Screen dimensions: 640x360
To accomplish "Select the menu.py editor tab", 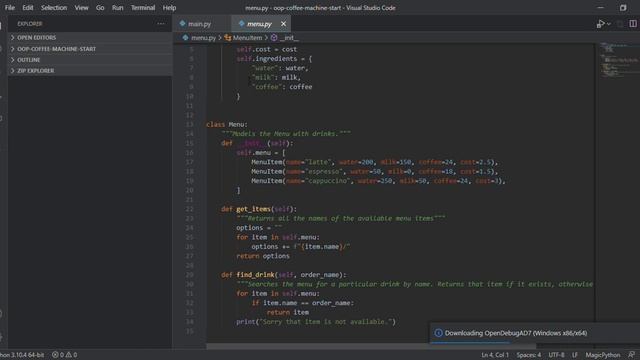I will (259, 24).
